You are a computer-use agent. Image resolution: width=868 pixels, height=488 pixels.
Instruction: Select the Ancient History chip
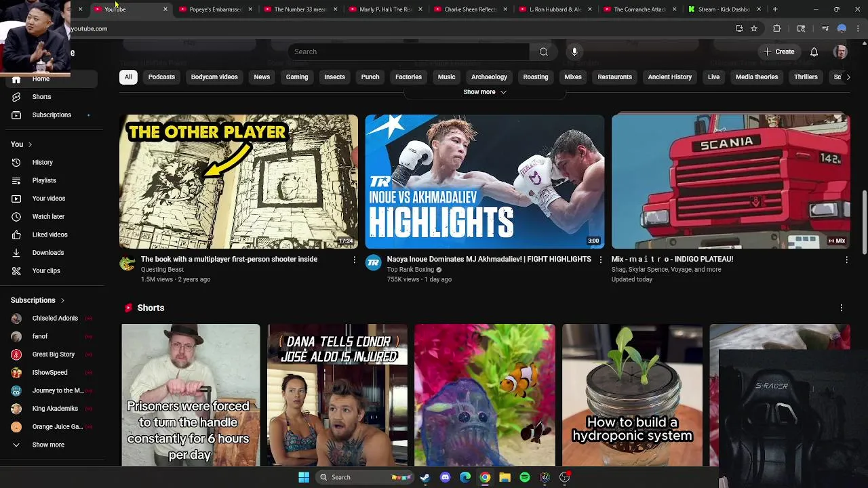click(669, 77)
